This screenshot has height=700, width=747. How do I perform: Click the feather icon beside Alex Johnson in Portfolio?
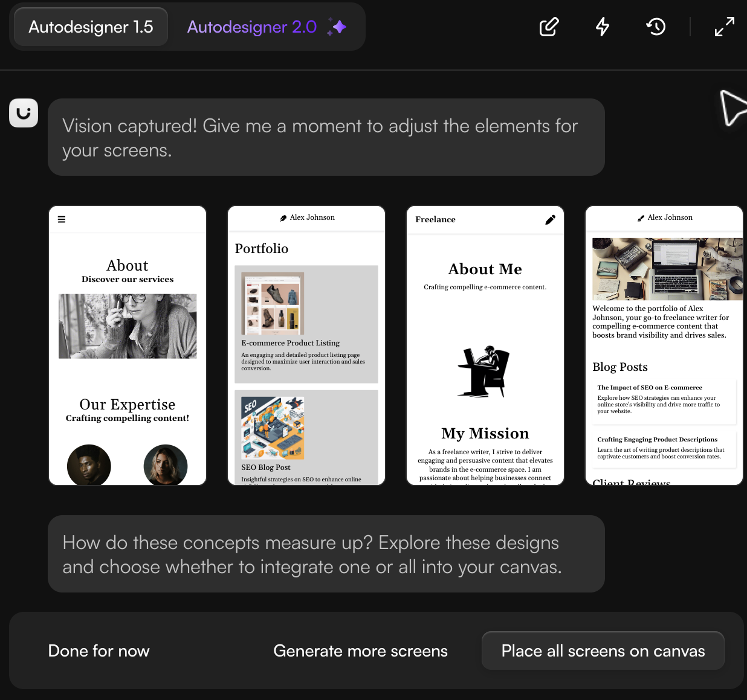point(283,218)
